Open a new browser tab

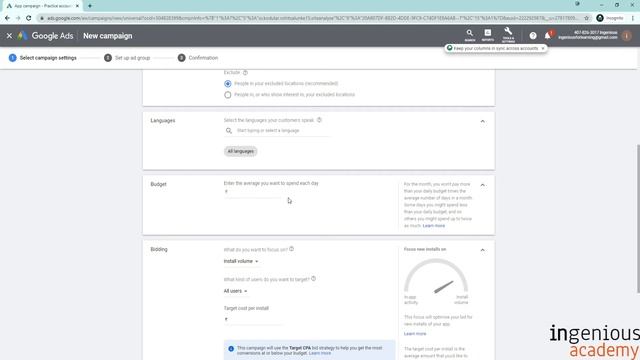(90, 6)
